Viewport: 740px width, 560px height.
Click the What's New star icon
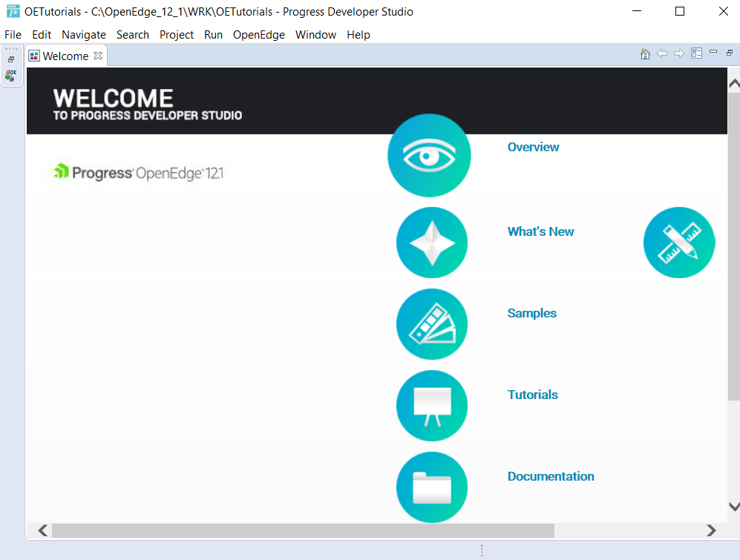[432, 243]
